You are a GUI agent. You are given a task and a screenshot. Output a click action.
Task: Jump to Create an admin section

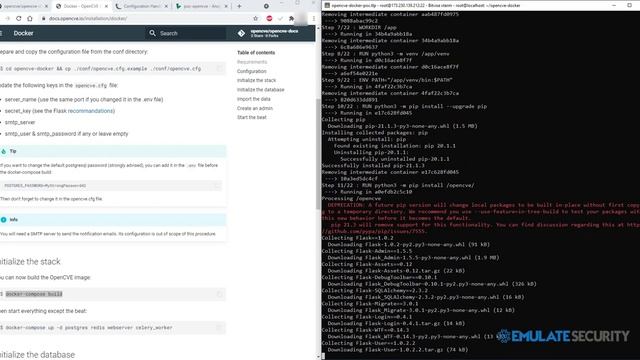click(255, 108)
